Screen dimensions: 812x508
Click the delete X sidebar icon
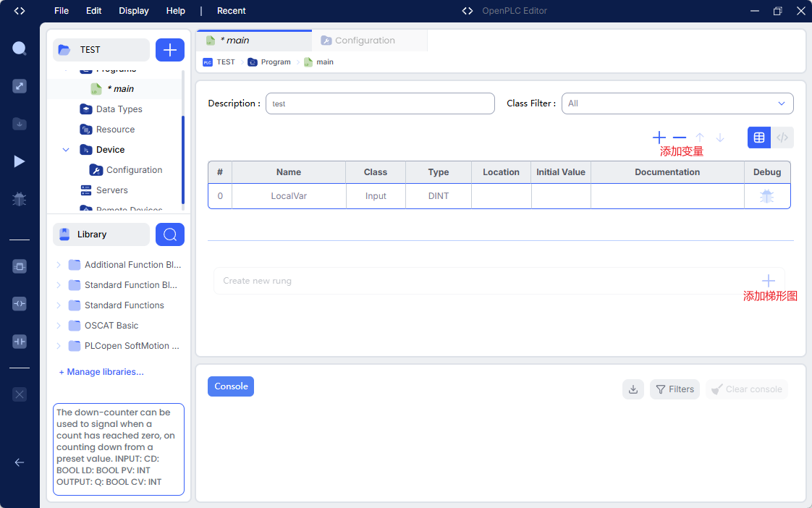pos(19,394)
